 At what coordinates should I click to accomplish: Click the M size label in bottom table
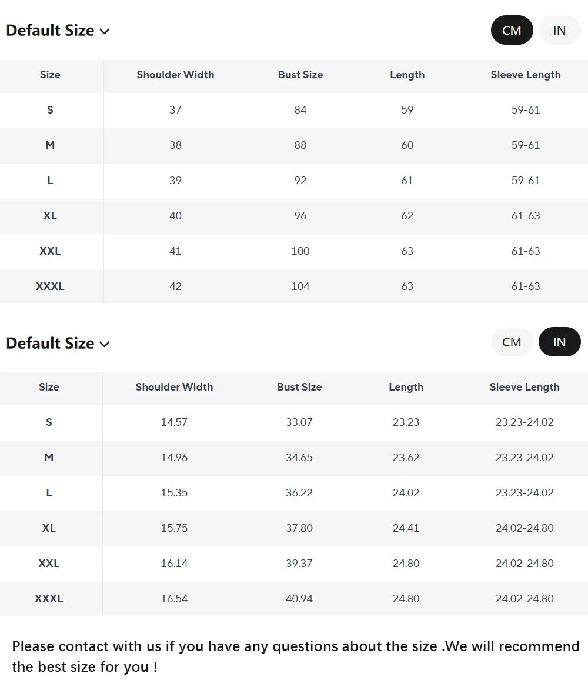click(x=49, y=458)
